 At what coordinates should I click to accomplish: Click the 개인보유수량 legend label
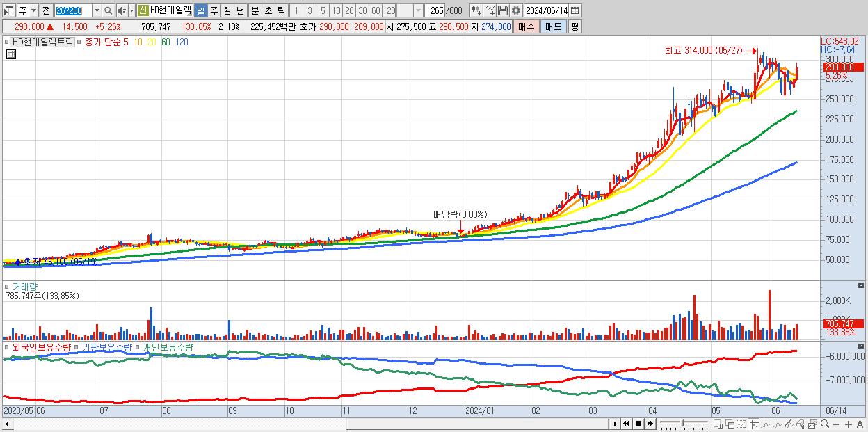pos(168,346)
